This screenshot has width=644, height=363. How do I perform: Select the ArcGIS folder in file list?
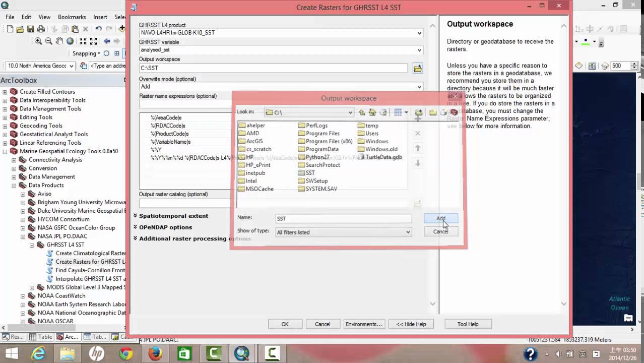click(250, 141)
